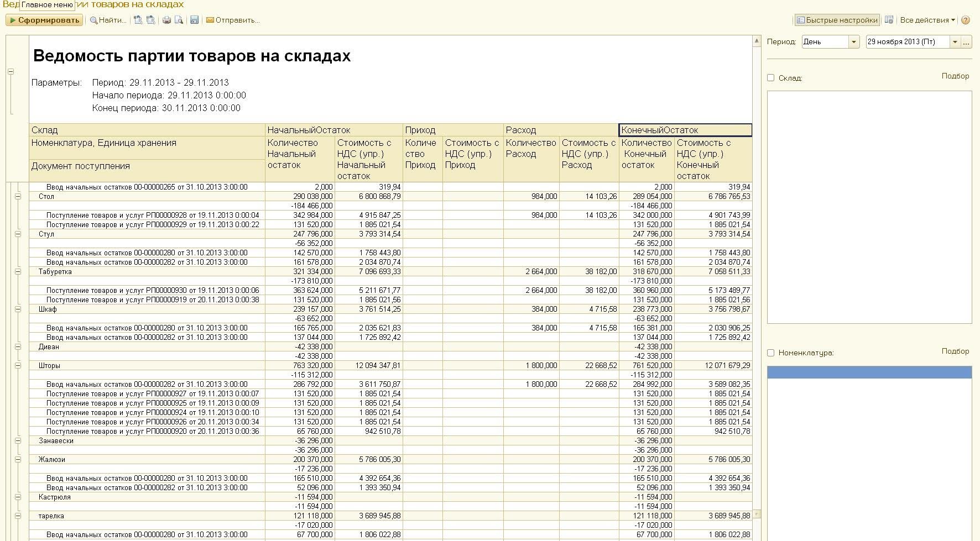
Task: Open the Найти search tool
Action: (108, 20)
